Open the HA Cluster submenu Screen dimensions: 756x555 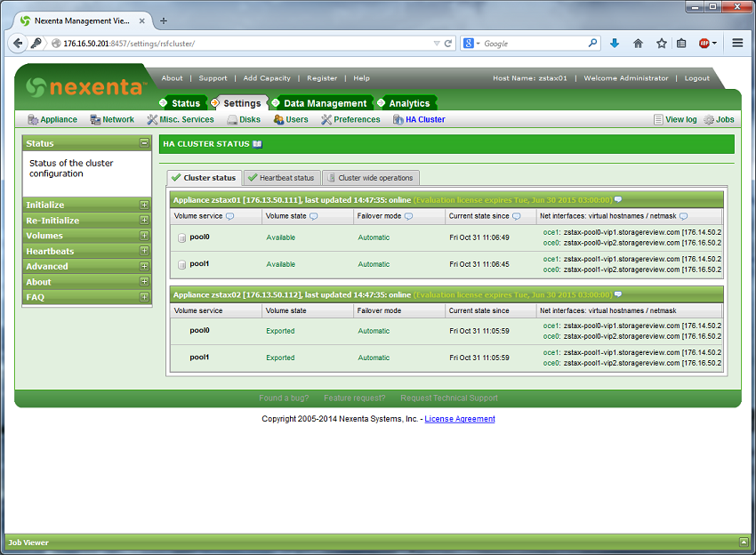point(419,119)
